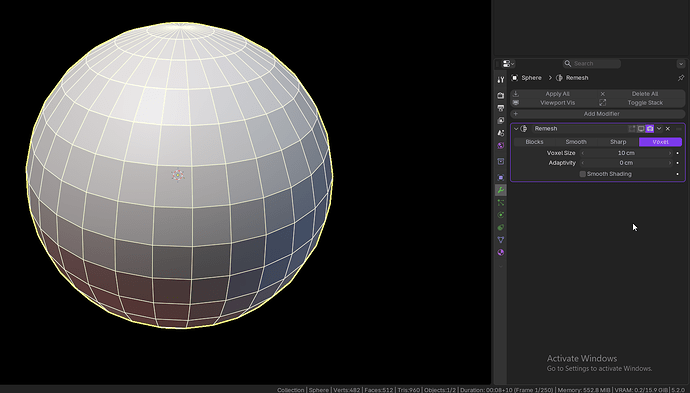Open Remesh modifier extra options dropdown
690x393 pixels.
tap(659, 129)
